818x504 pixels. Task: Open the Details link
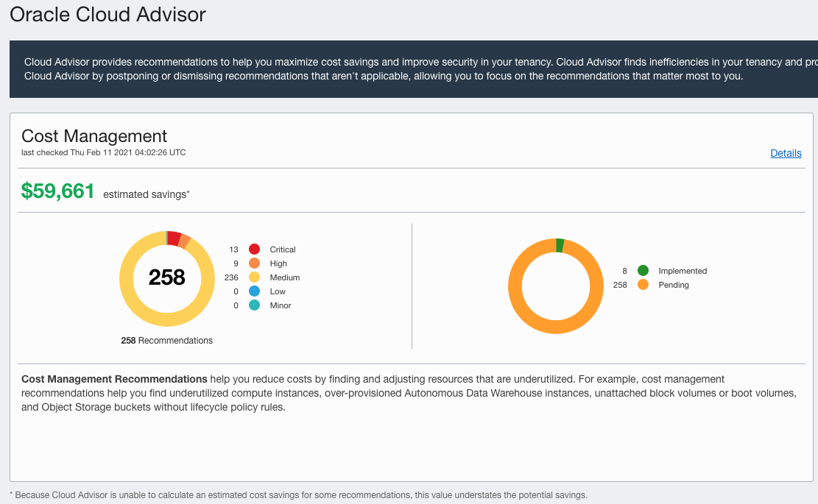point(786,153)
